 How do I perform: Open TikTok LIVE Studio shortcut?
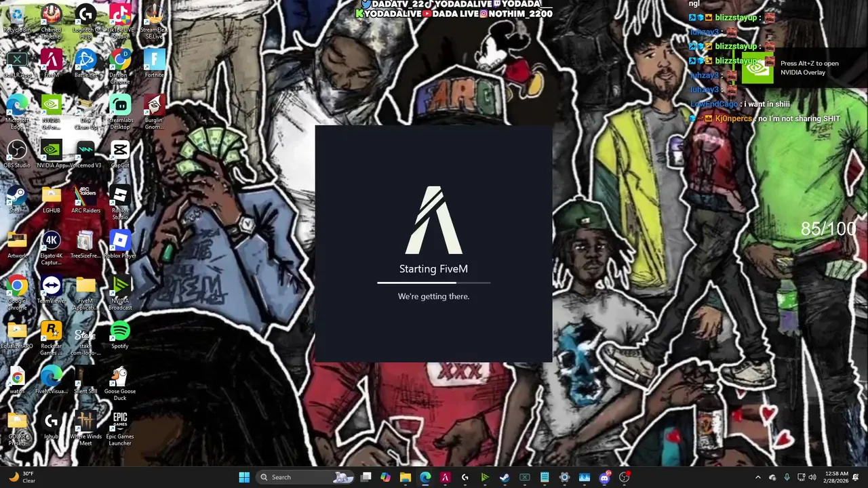click(120, 22)
